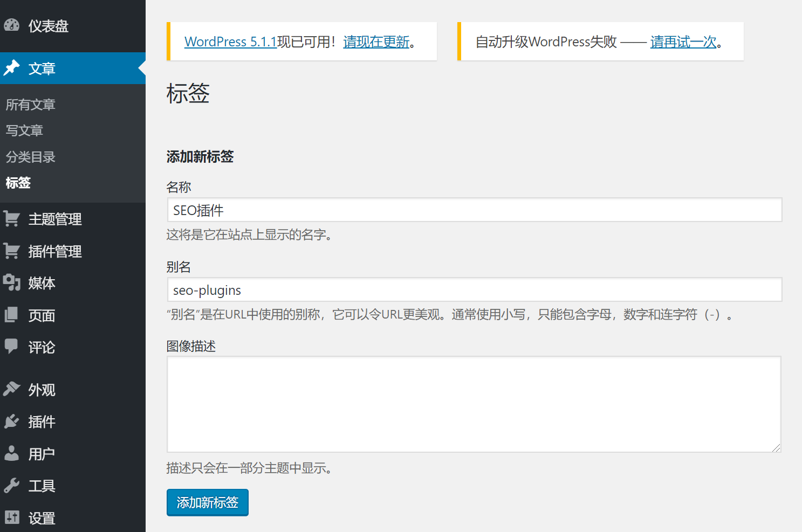Click the 工具 wrench icon
The height and width of the screenshot is (532, 802).
click(12, 485)
